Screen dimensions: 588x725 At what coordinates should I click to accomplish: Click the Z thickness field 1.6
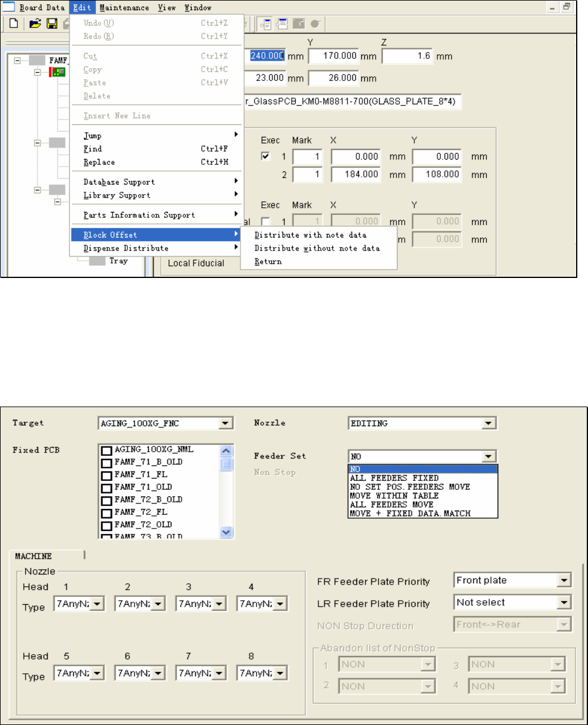click(407, 56)
